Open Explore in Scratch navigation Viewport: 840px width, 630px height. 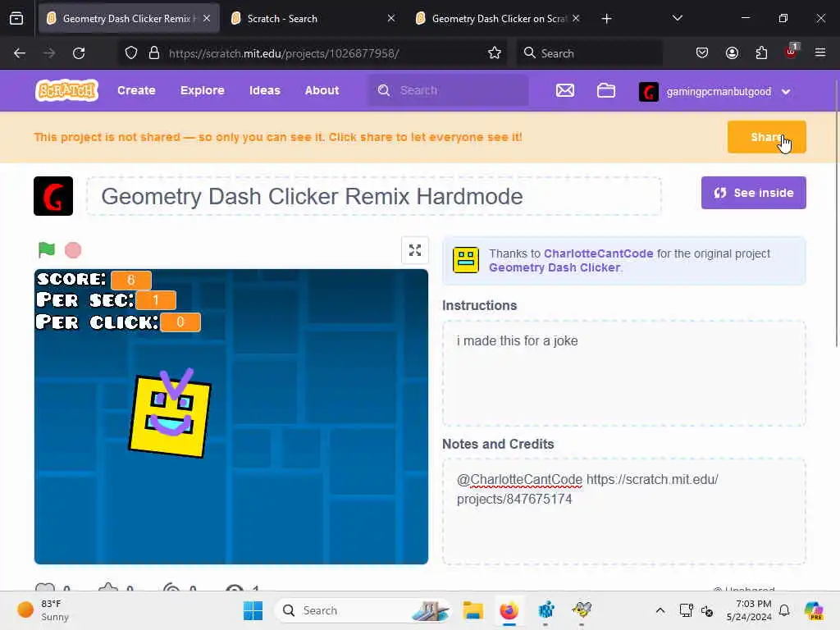coord(202,90)
